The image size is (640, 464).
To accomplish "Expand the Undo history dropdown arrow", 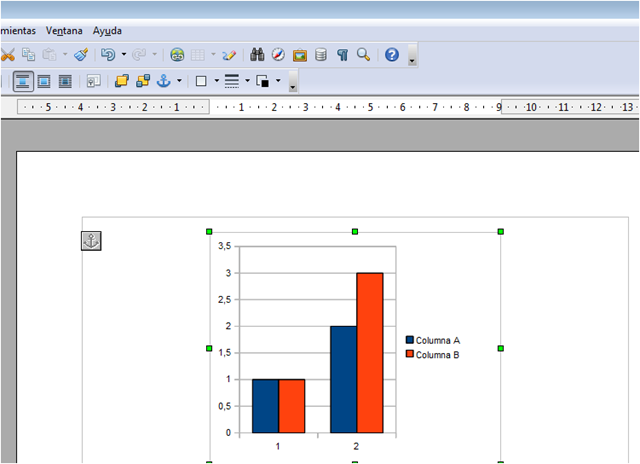I will coord(123,55).
